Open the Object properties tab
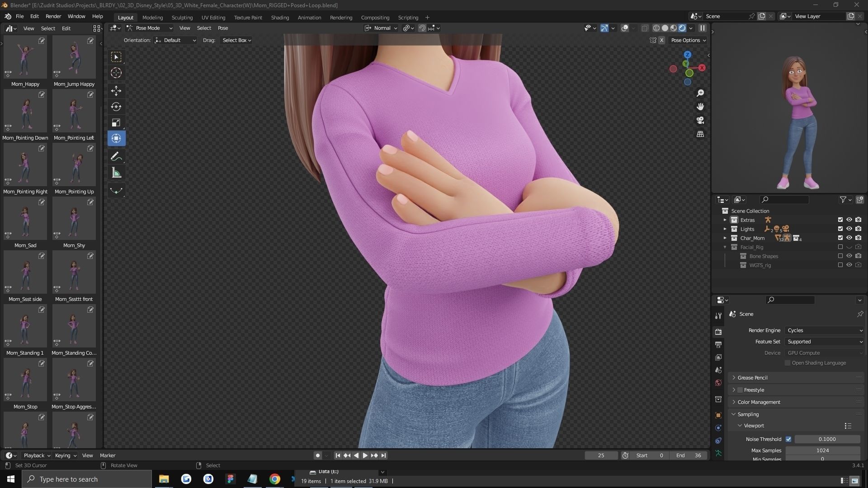 click(x=718, y=415)
